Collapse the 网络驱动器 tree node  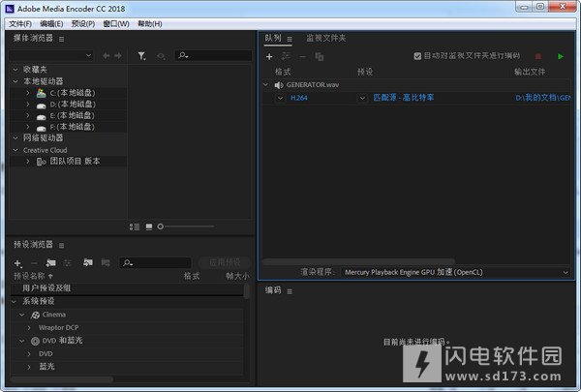pos(15,137)
